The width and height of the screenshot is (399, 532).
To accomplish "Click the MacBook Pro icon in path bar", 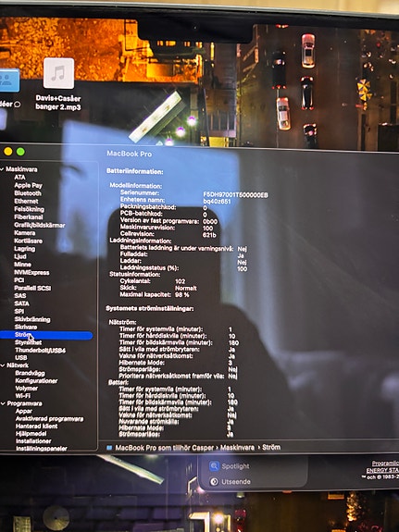I will [109, 448].
